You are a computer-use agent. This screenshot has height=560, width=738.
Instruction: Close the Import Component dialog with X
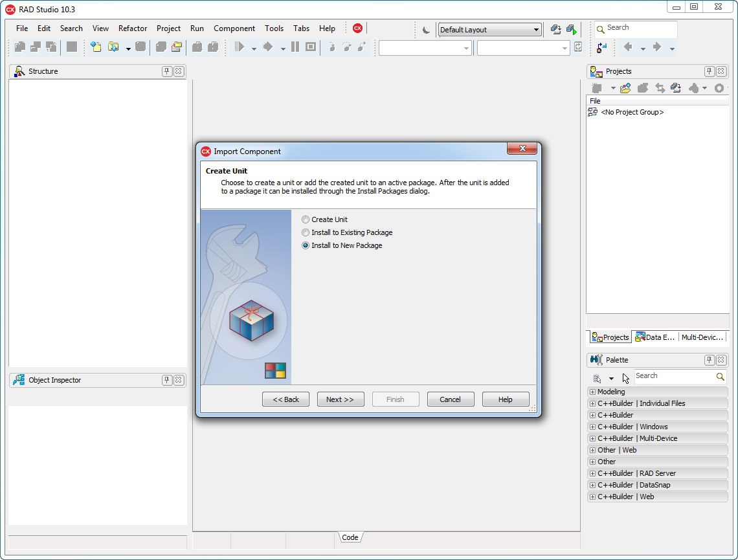coord(522,148)
